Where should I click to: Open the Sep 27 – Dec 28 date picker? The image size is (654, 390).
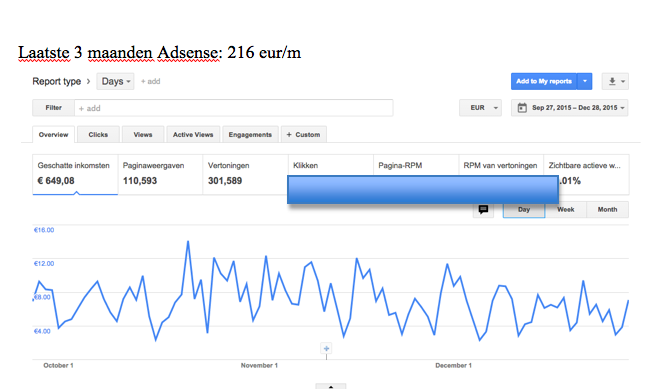pyautogui.click(x=570, y=108)
